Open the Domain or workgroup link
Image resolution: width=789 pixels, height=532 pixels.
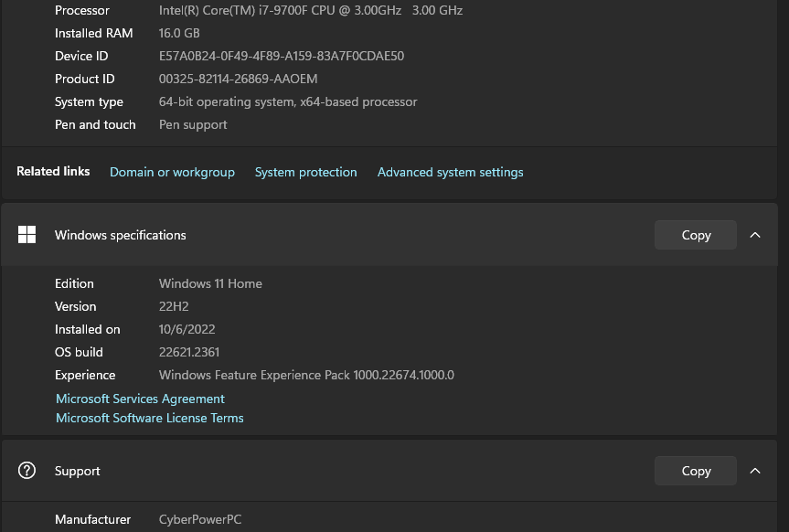(172, 172)
